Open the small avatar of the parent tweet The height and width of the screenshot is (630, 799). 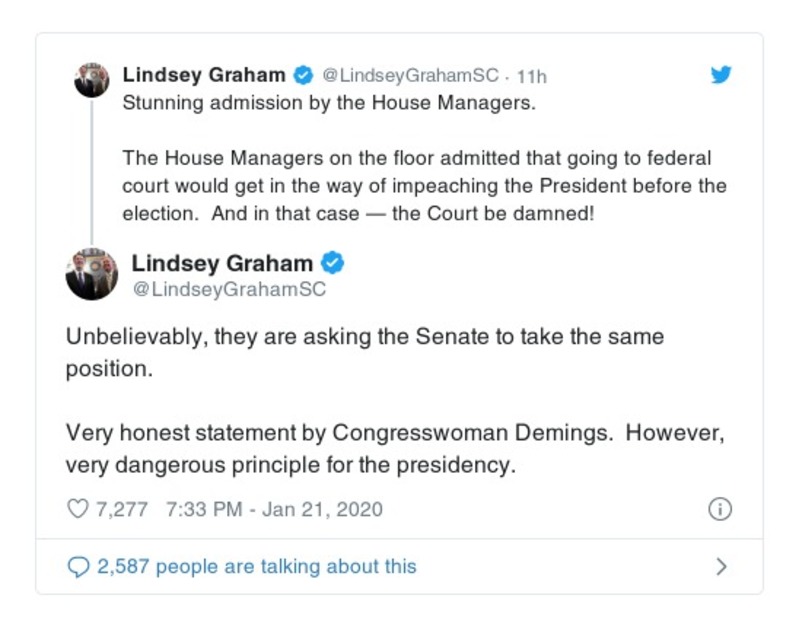(92, 79)
